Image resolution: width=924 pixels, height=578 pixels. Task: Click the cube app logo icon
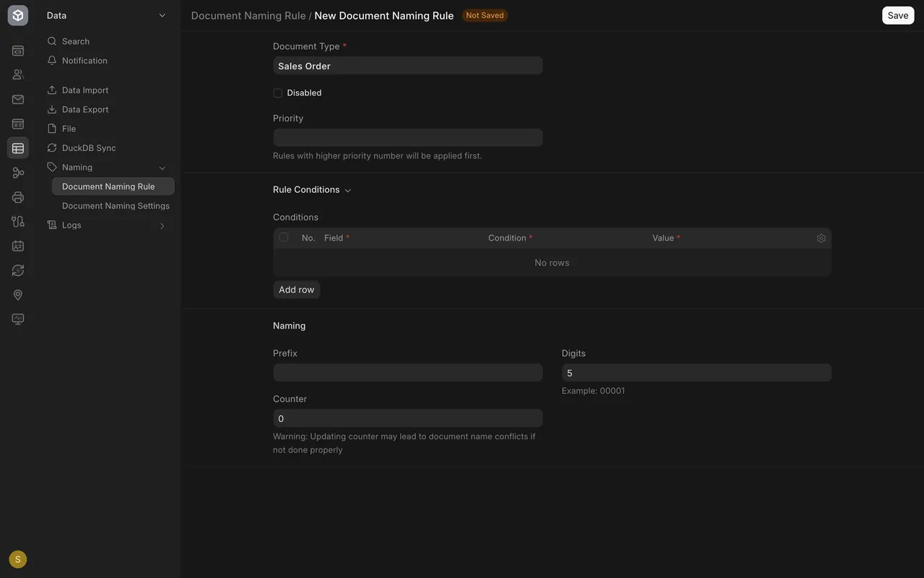tap(18, 15)
